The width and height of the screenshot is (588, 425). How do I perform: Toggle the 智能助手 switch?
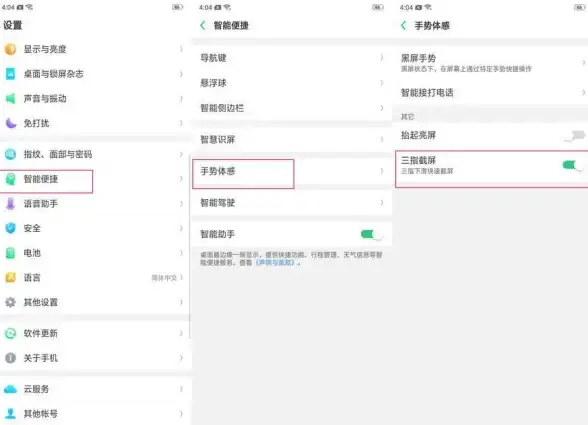[372, 235]
